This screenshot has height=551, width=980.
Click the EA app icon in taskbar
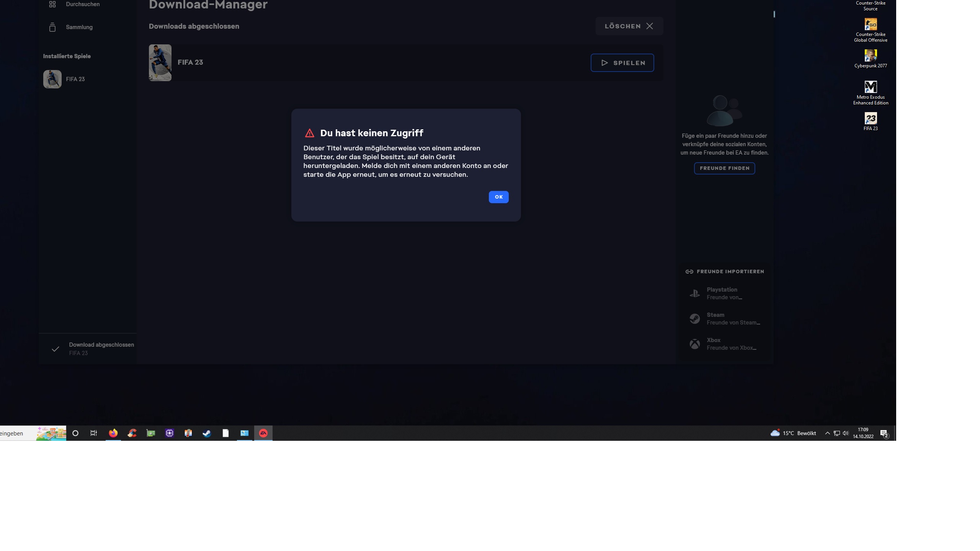click(x=263, y=433)
